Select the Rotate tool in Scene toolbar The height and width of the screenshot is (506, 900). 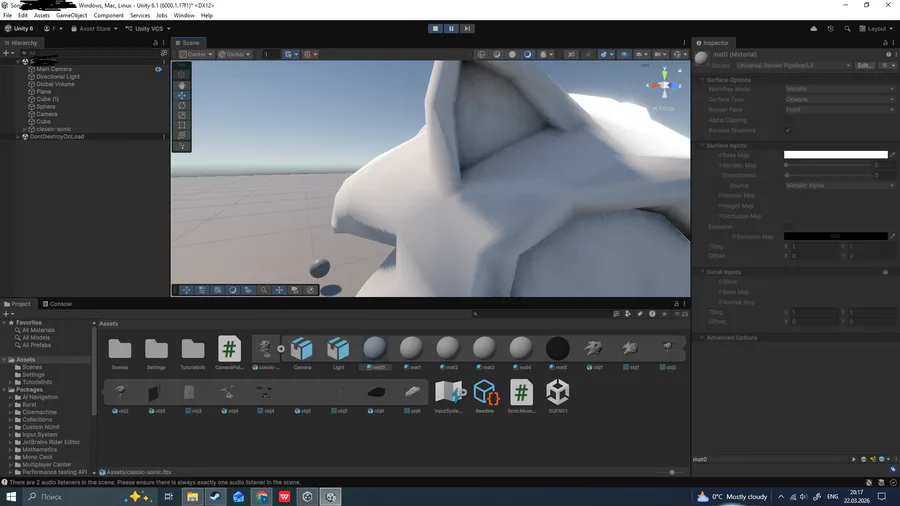coord(181,106)
